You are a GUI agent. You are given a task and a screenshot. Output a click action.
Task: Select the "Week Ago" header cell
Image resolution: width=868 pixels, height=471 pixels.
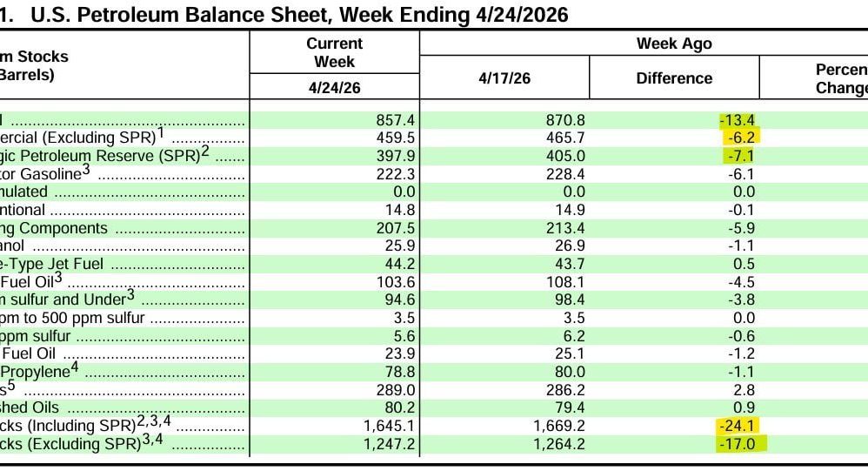pyautogui.click(x=673, y=44)
